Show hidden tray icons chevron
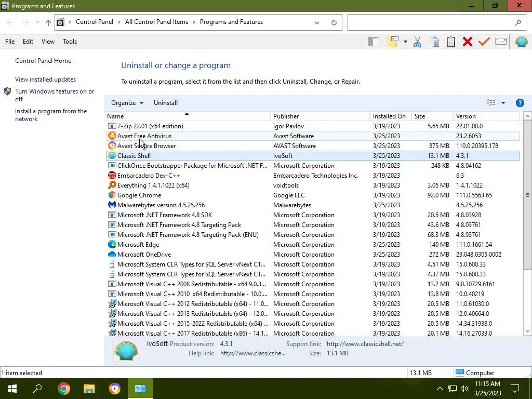 [440, 389]
